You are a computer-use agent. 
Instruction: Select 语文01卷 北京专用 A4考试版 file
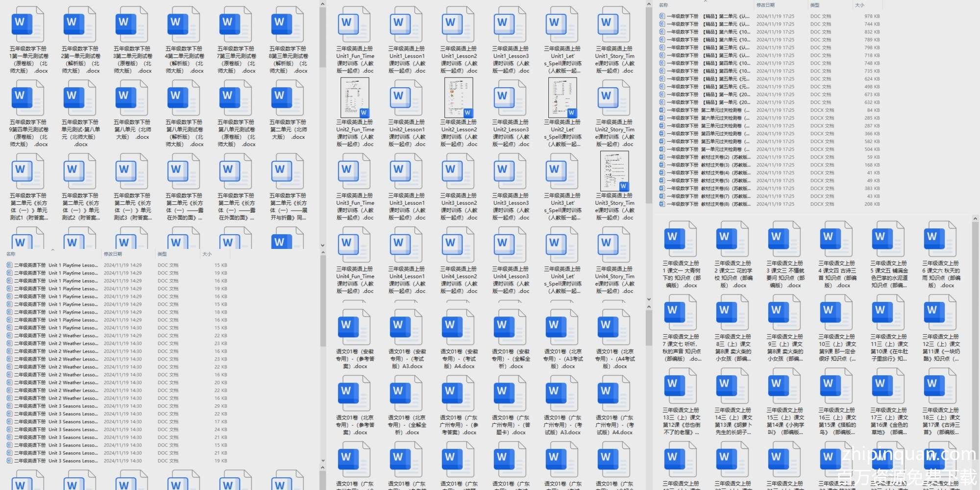click(614, 327)
